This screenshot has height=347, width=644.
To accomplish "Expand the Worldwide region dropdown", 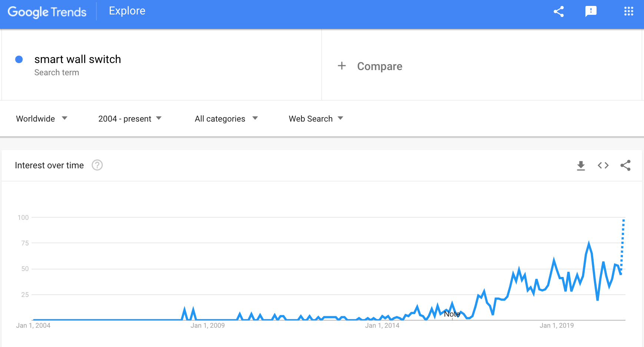I will [x=42, y=119].
